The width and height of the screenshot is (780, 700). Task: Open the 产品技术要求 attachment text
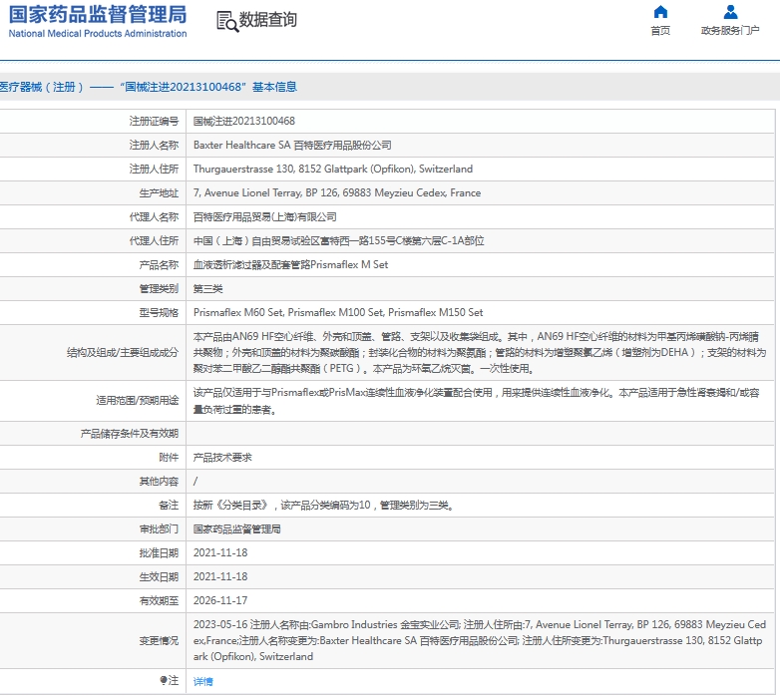[x=222, y=458]
